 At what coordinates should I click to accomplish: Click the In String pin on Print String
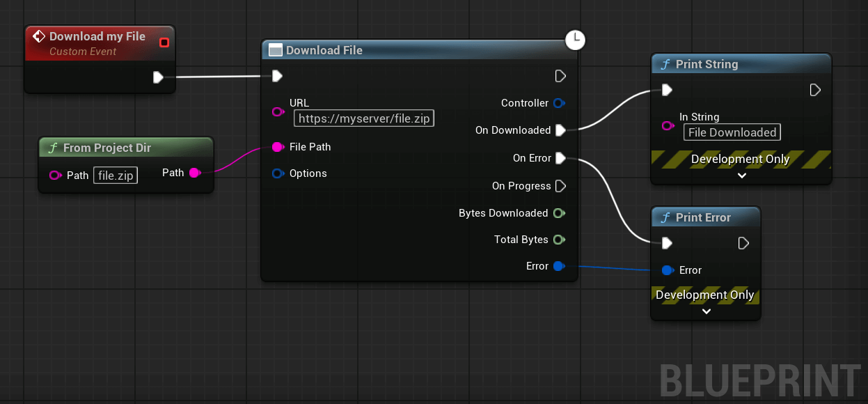click(668, 125)
